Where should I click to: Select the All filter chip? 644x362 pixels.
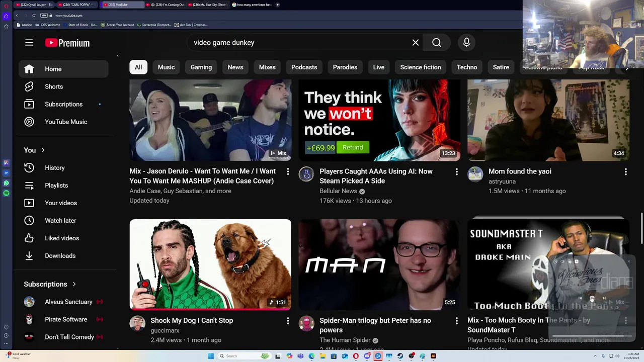tap(138, 67)
